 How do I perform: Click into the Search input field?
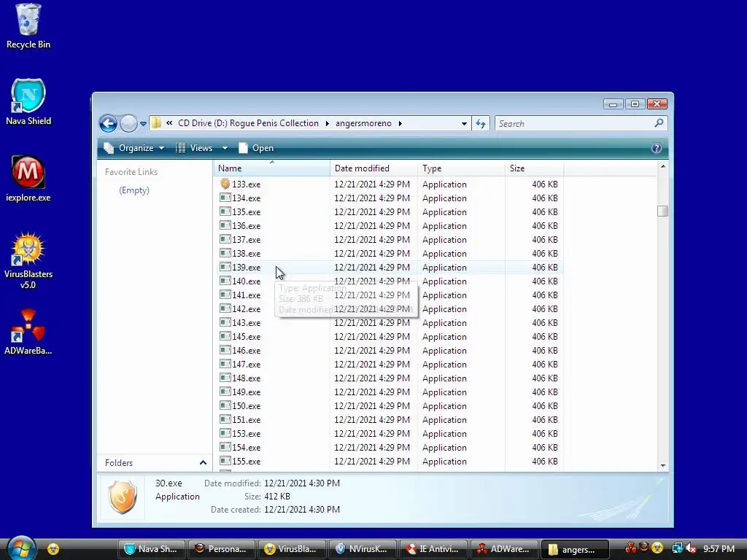(x=574, y=124)
